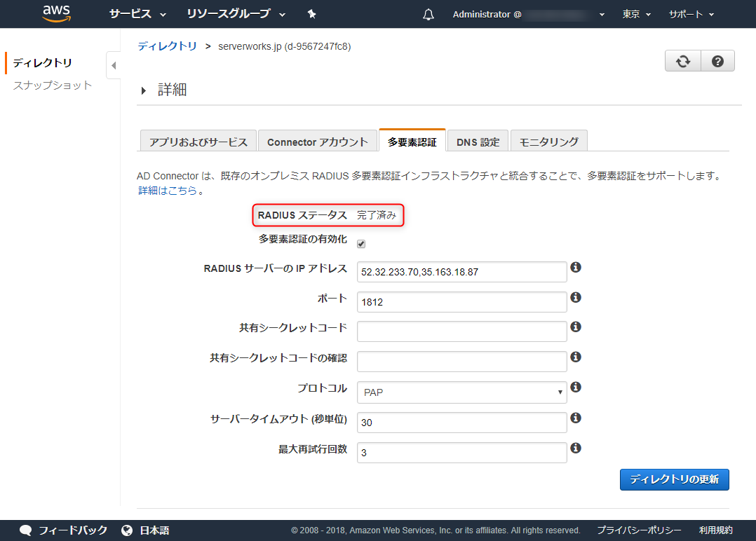Collapse the left sidebar arrow
Screen dimensions: 756x541
click(114, 66)
